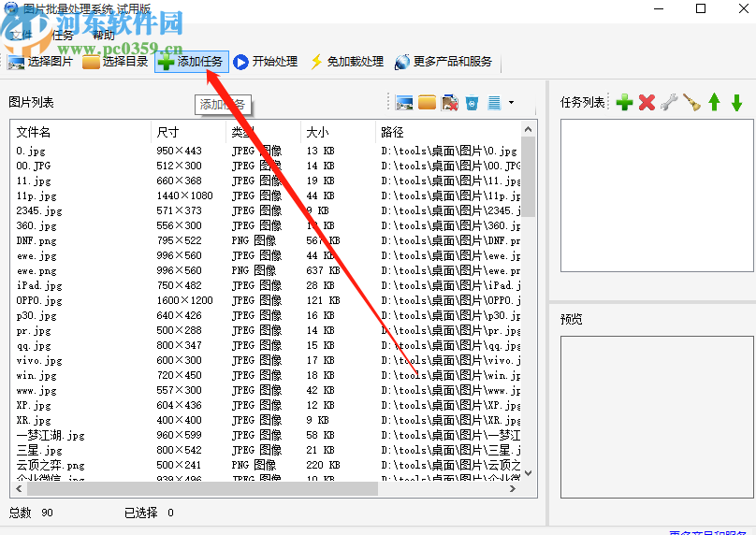This screenshot has width=756, height=535.
Task: Click size cell 1440×1080
Action: tap(184, 195)
